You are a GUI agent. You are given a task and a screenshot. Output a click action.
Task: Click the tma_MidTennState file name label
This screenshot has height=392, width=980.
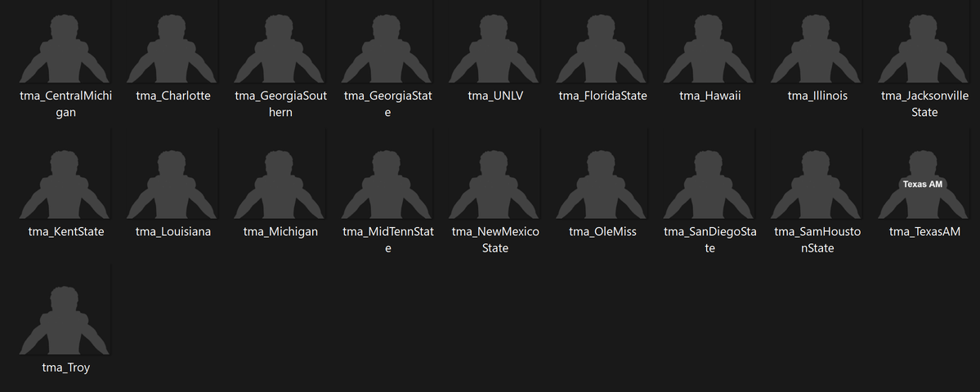(387, 240)
